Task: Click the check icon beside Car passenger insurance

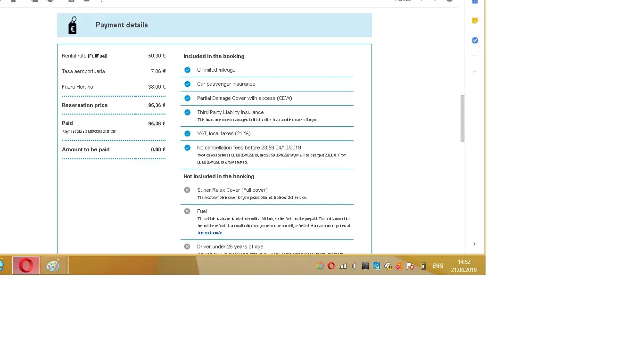Action: tap(187, 84)
